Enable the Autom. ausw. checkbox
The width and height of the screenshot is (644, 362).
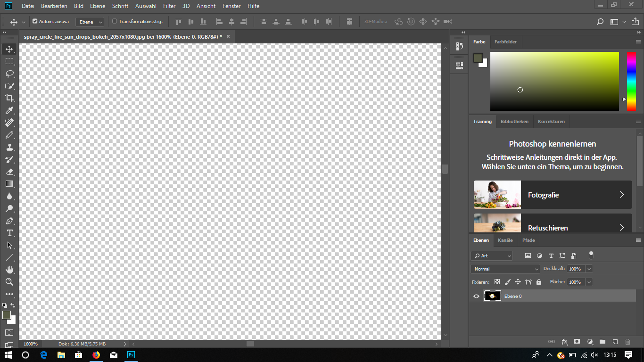click(35, 21)
